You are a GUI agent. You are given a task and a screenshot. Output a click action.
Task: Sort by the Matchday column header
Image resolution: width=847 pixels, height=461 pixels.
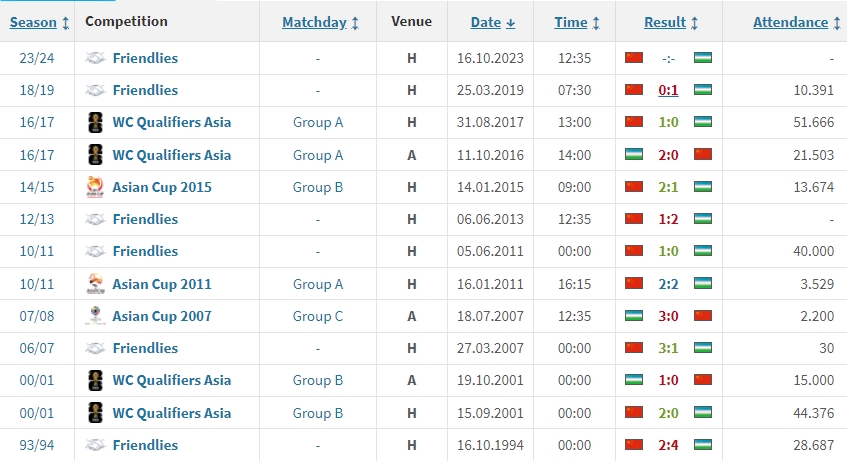pyautogui.click(x=317, y=22)
